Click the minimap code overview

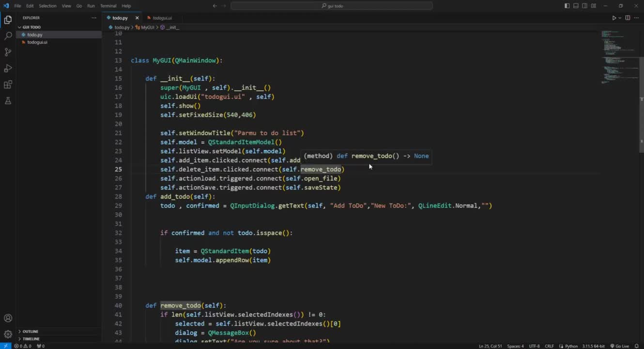[x=619, y=58]
